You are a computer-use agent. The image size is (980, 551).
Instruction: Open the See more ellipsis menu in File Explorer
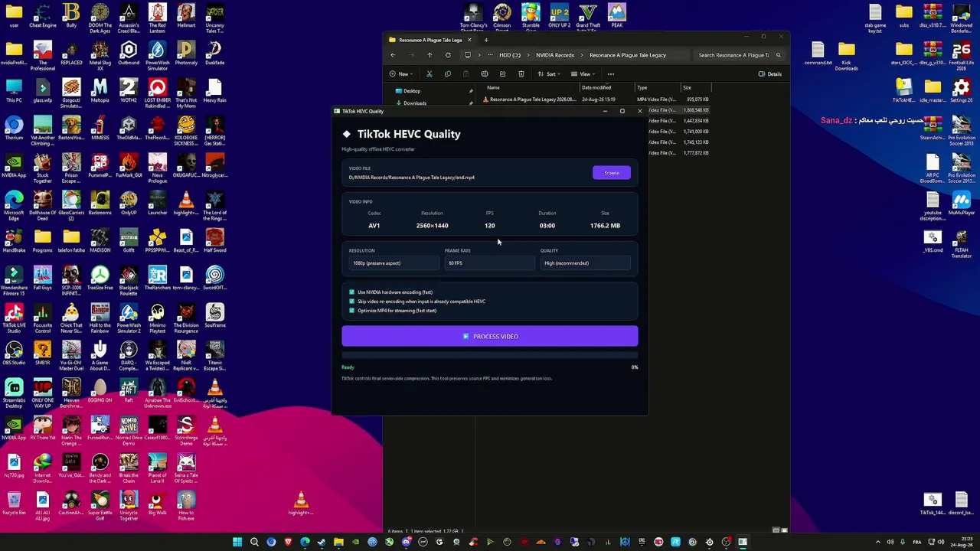(610, 74)
